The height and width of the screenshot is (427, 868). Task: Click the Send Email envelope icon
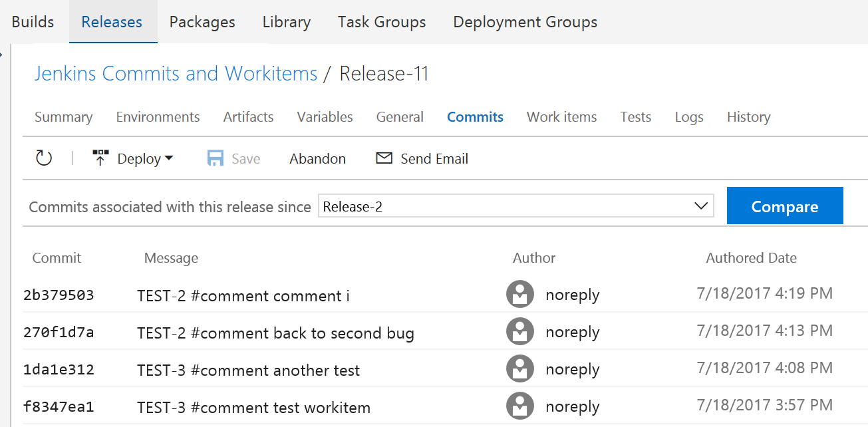(x=384, y=158)
